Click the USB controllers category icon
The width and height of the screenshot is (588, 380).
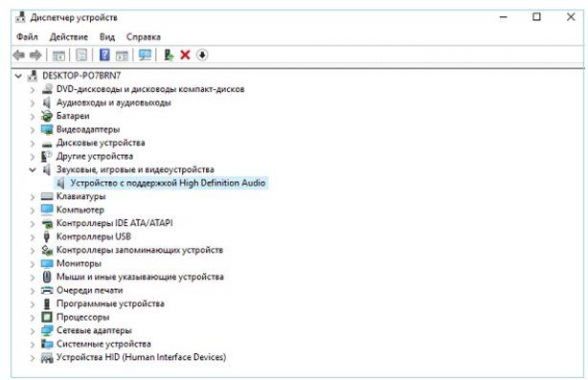tap(47, 236)
